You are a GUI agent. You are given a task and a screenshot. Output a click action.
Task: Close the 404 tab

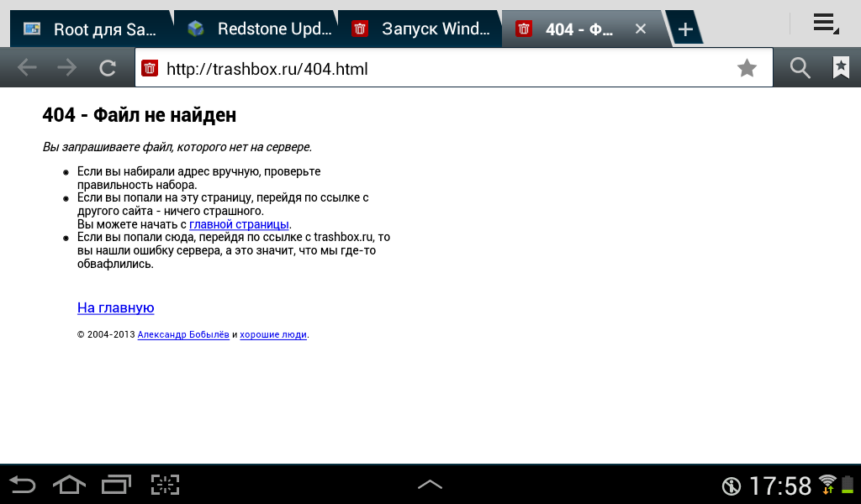click(640, 29)
